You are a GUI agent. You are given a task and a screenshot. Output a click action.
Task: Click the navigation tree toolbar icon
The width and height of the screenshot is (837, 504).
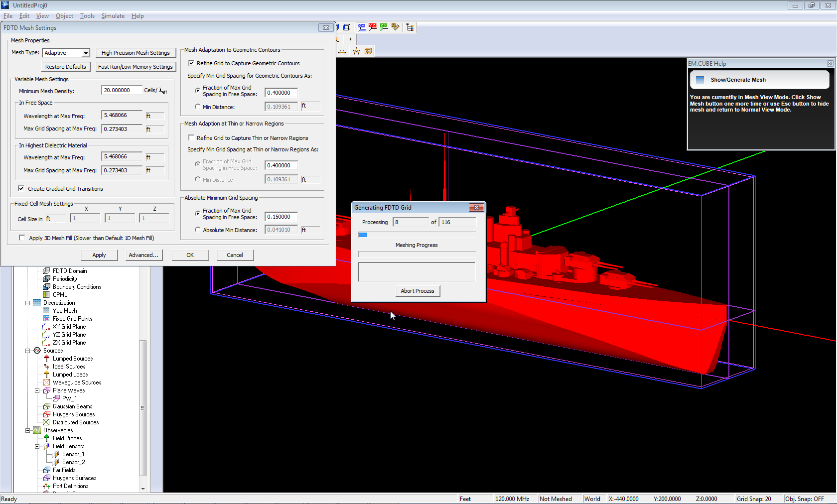[x=410, y=27]
